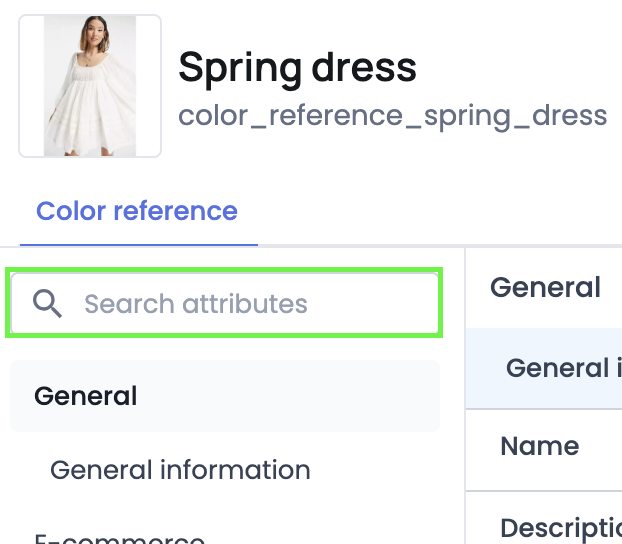This screenshot has width=622, height=544.
Task: Click the magnifying glass search icon
Action: click(47, 304)
